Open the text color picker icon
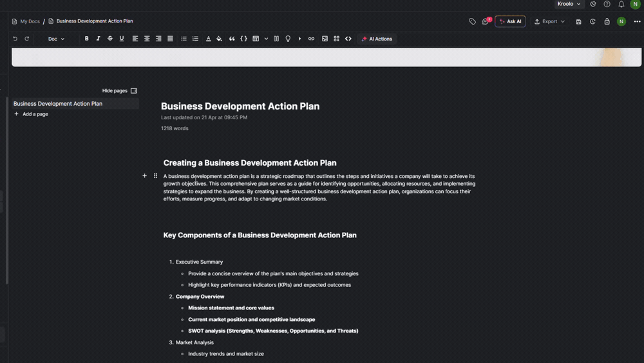 [x=208, y=39]
